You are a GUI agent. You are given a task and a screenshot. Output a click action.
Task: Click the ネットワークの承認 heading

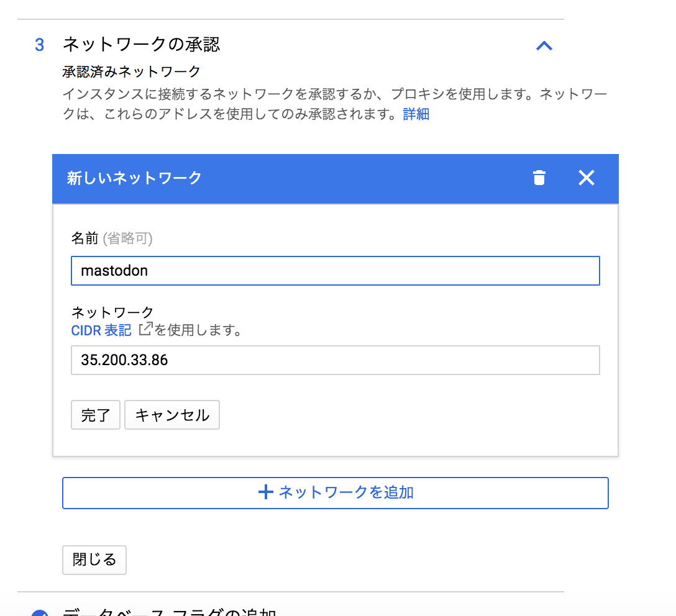pos(141,45)
